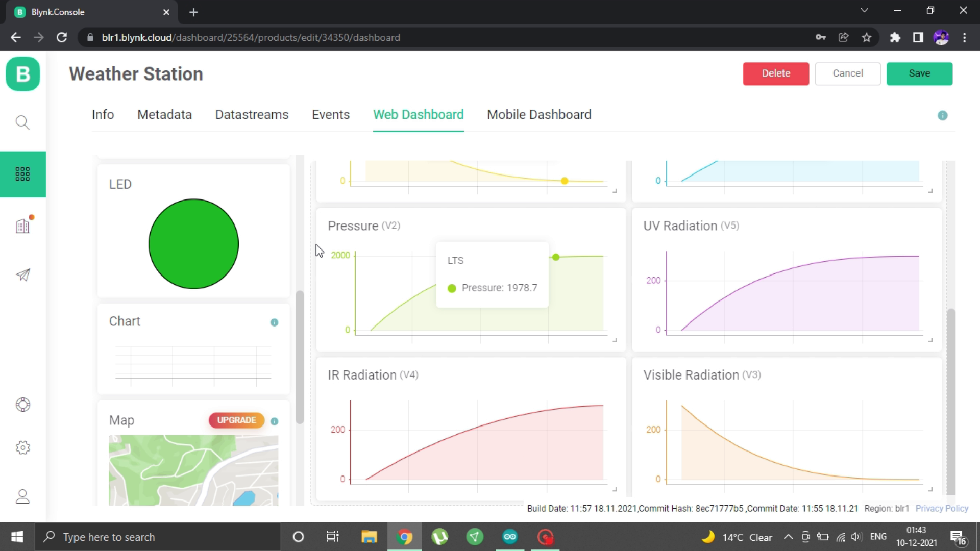Open the search icon in the sidebar
The height and width of the screenshot is (551, 980).
(22, 122)
